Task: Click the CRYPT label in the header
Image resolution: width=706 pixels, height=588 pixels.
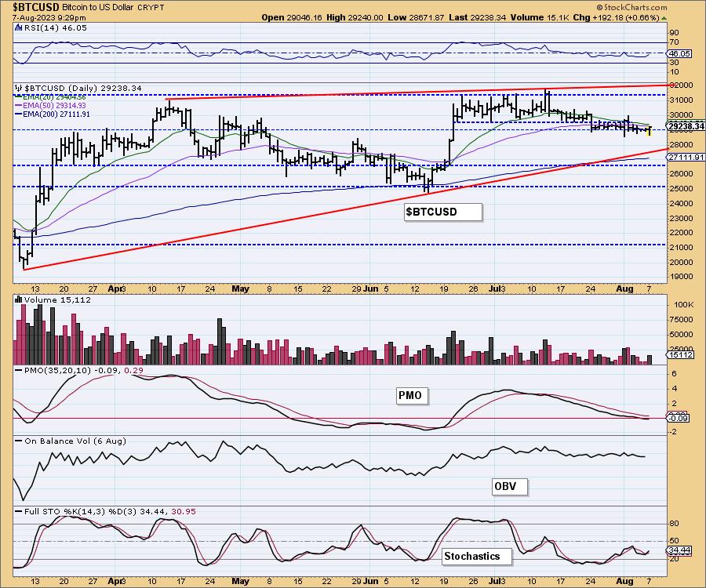Action: click(151, 8)
